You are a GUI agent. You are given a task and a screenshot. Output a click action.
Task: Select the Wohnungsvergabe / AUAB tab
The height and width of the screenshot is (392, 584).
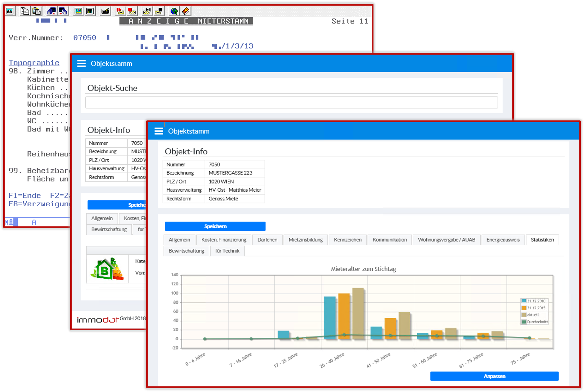coord(446,240)
